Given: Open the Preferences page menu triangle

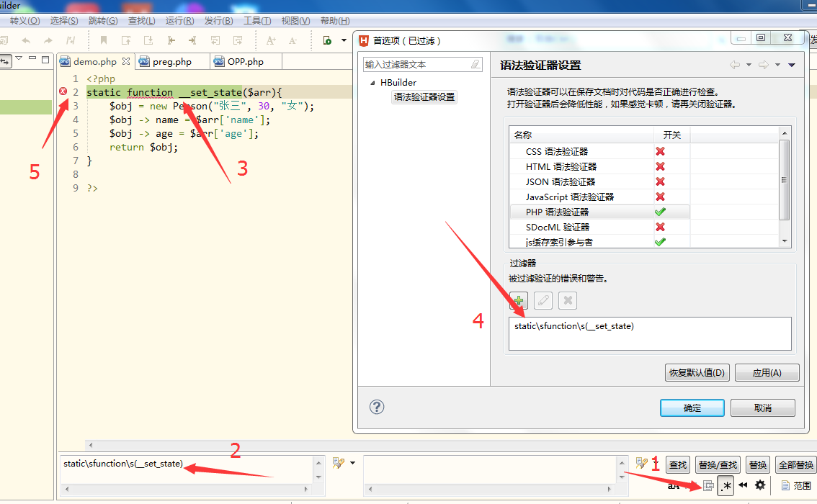Looking at the screenshot, I should point(792,65).
